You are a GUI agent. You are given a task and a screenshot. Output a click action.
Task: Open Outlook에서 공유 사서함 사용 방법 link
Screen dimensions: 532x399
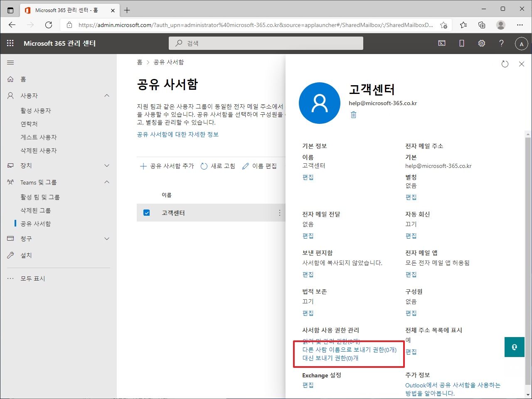453,389
